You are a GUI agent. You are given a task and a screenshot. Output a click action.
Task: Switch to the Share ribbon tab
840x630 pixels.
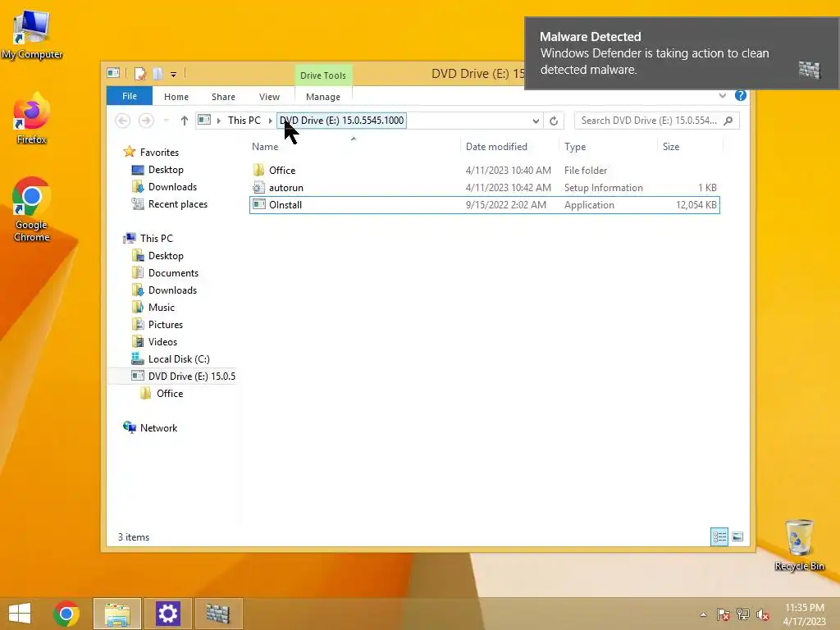click(x=223, y=97)
